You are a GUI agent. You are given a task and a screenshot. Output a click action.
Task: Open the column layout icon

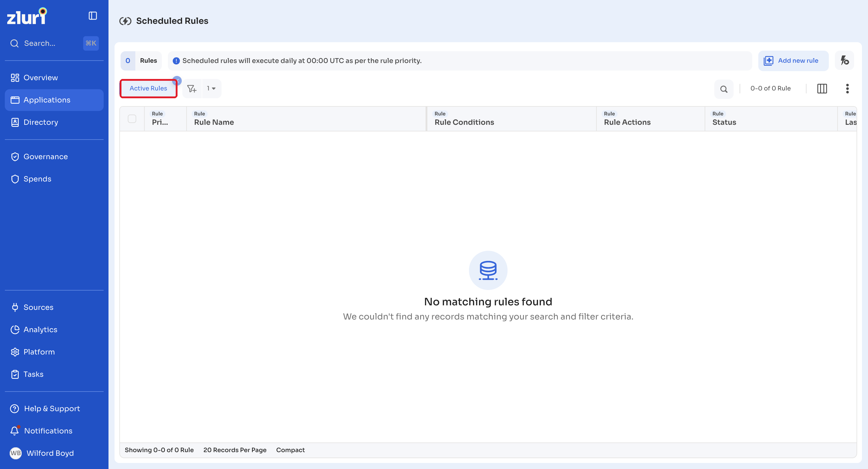tap(822, 89)
